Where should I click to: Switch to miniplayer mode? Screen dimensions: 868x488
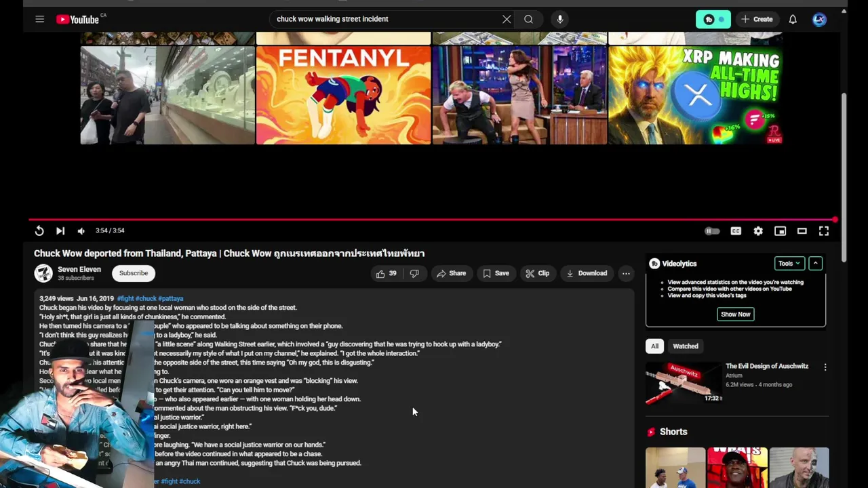780,231
